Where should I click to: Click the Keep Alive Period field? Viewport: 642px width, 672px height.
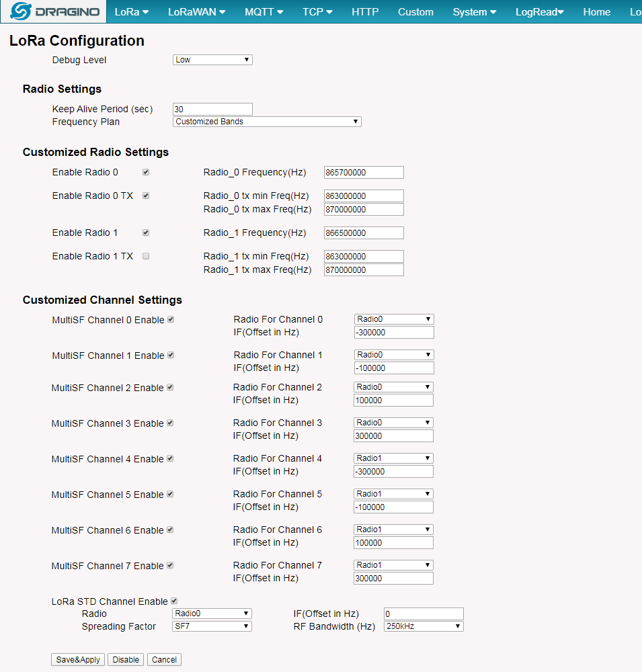[x=212, y=110]
